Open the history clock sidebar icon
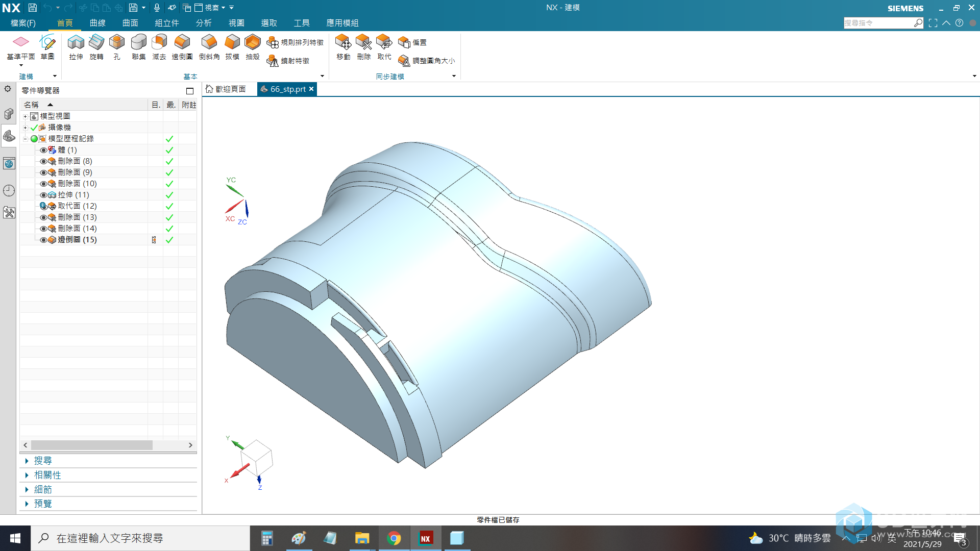980x551 pixels. (9, 190)
